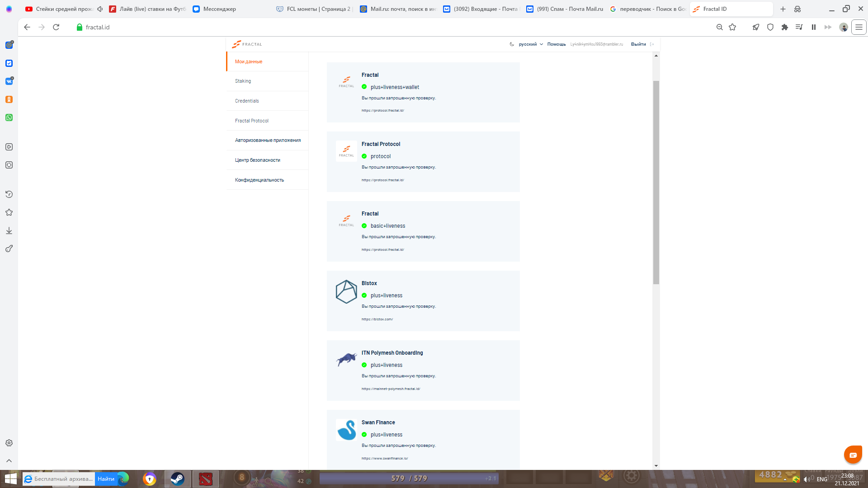The width and height of the screenshot is (868, 488).
Task: Click the rocket icon in the browser toolbar
Action: [756, 27]
